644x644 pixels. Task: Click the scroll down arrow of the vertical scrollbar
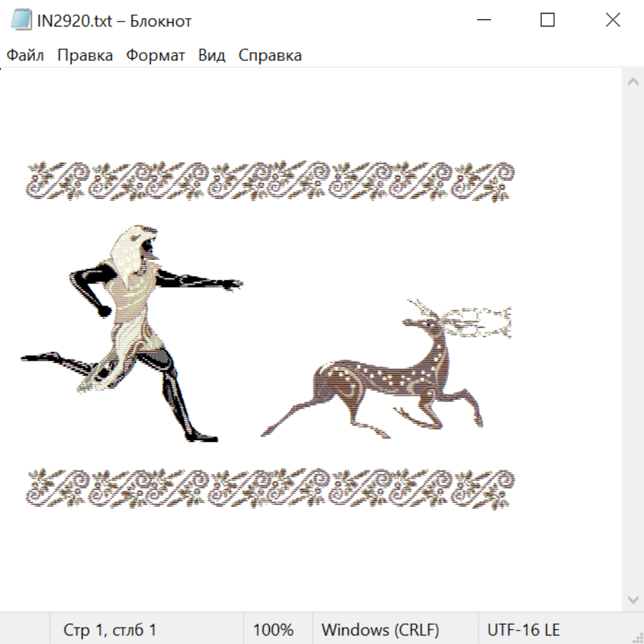[633, 600]
